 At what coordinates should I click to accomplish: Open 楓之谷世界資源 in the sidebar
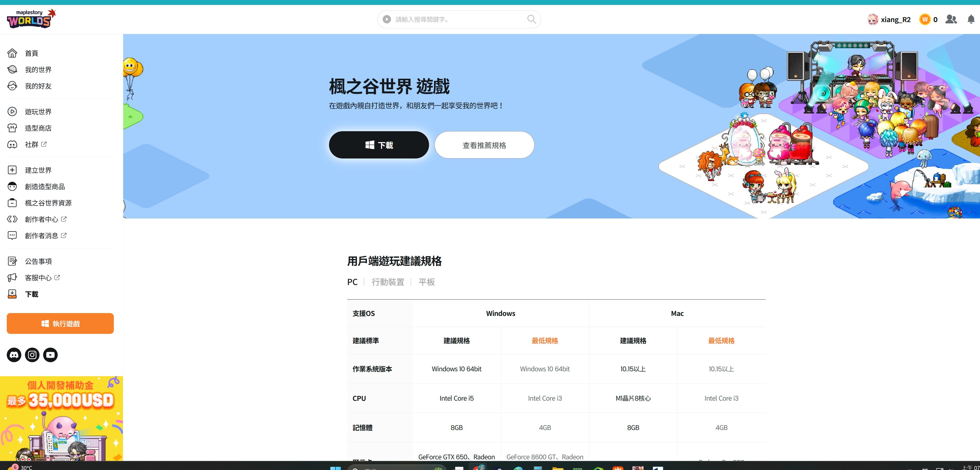[x=48, y=203]
